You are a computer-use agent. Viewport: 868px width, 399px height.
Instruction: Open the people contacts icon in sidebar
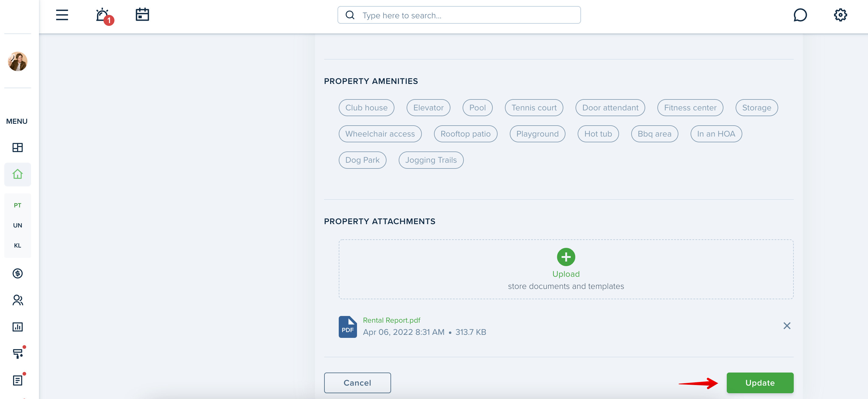point(18,300)
